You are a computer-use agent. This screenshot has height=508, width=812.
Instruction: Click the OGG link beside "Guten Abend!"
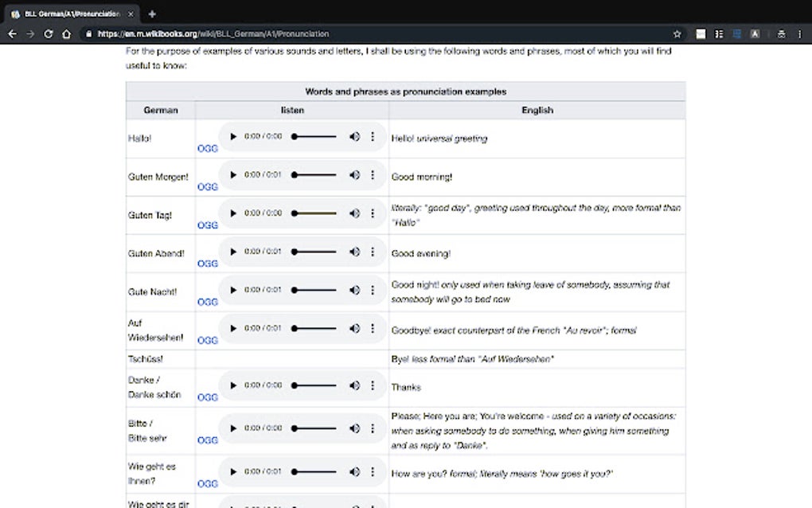[207, 263]
